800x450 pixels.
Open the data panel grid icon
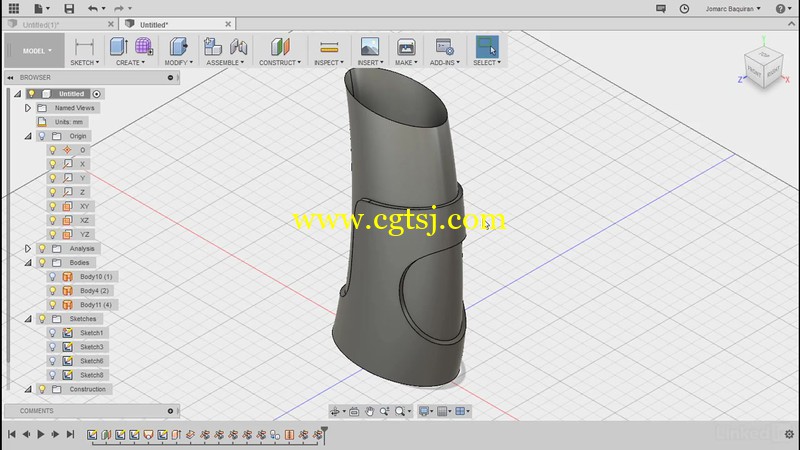tap(14, 8)
